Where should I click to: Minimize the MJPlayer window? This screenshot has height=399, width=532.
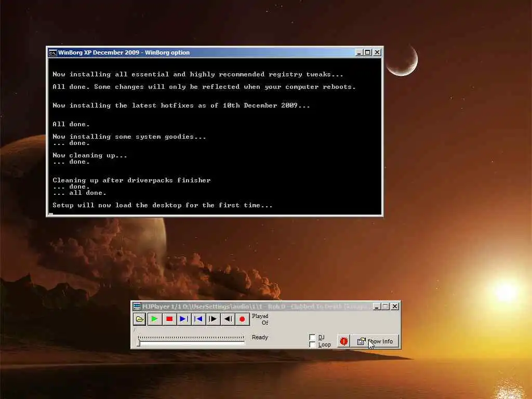coord(377,307)
